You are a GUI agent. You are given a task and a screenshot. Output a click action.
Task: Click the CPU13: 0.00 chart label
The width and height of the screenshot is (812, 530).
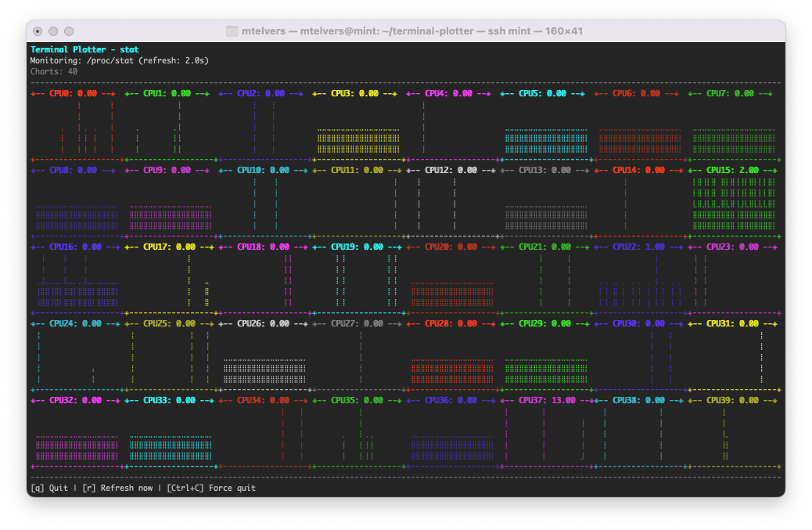click(x=544, y=171)
